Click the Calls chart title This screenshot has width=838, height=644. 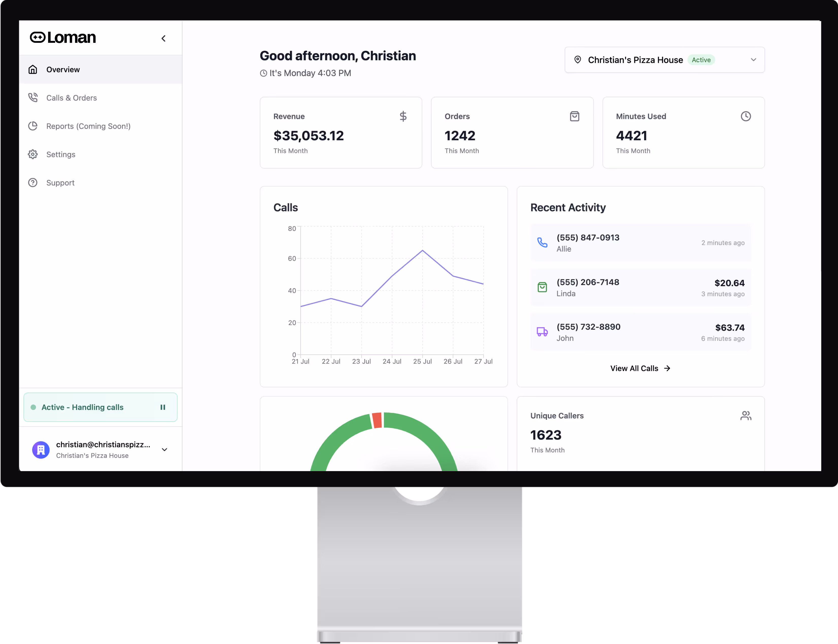pyautogui.click(x=286, y=208)
